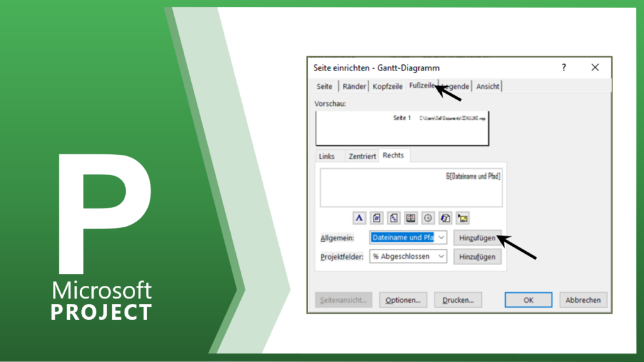Cancel with the Abbrechen button
This screenshot has height=362, width=644.
pyautogui.click(x=583, y=300)
